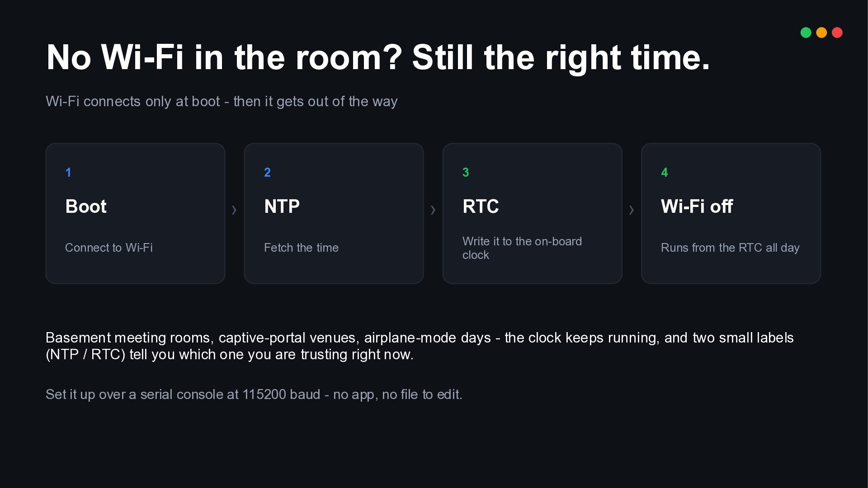This screenshot has width=868, height=488.
Task: Select the Wi-Fi off card heading
Action: click(x=697, y=206)
